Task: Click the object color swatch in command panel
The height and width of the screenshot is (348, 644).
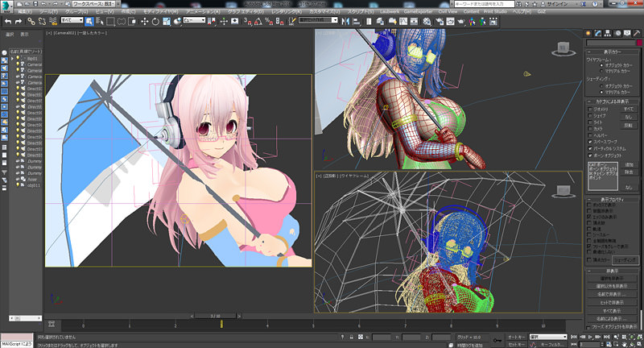Action: (639, 43)
